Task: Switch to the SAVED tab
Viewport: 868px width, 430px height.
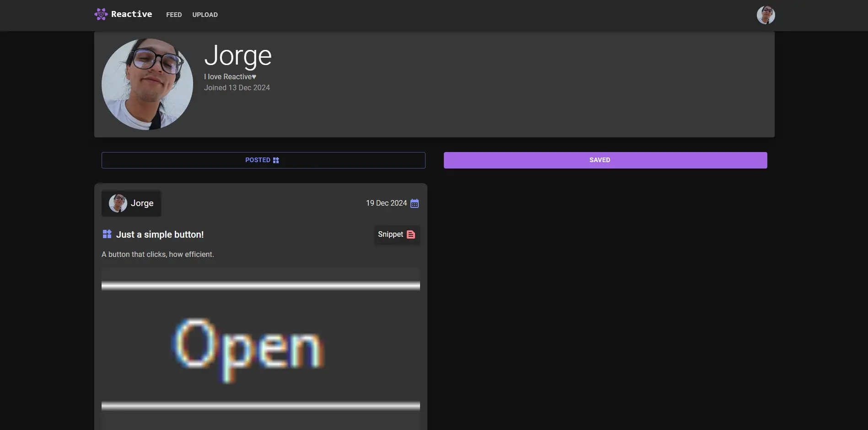Action: (x=605, y=160)
